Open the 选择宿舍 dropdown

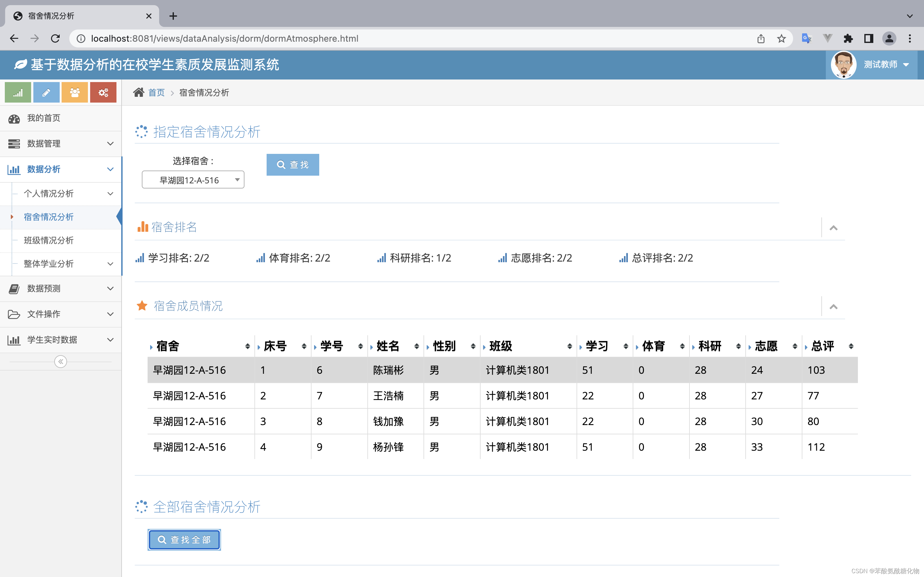[193, 180]
